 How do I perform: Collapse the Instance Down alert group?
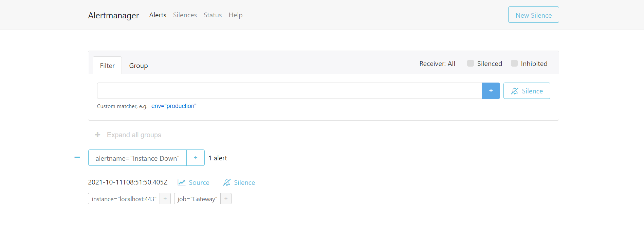(x=77, y=158)
